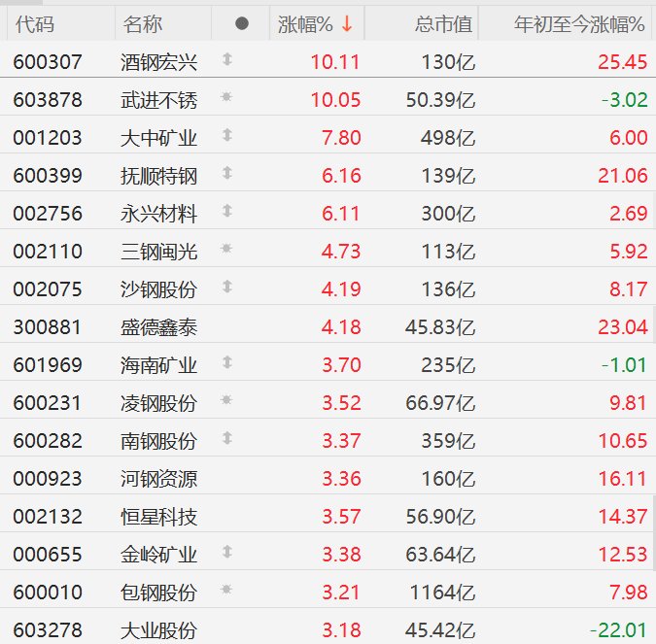Screen dimensions: 656x644
Task: Sort by 年初至今涨幅% column header
Action: click(579, 23)
